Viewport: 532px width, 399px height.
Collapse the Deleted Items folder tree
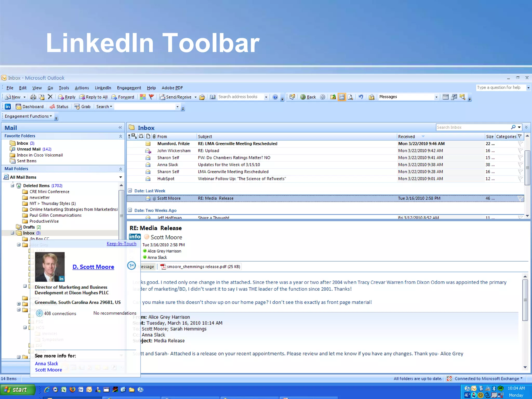tap(12, 185)
